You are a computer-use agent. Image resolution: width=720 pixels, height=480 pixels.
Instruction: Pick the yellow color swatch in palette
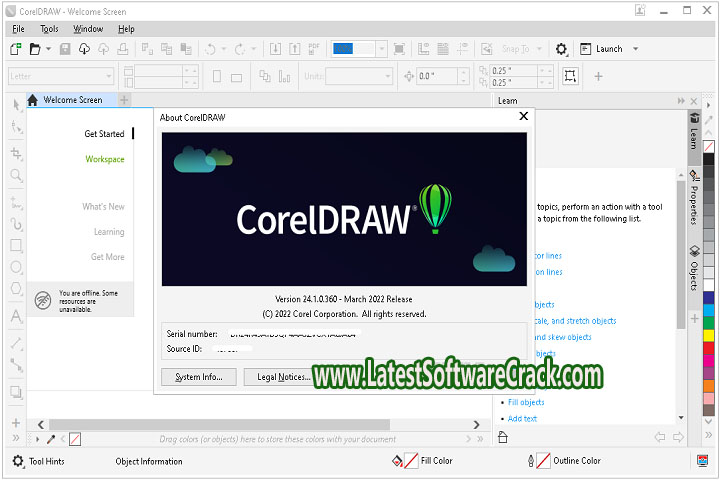click(x=709, y=335)
